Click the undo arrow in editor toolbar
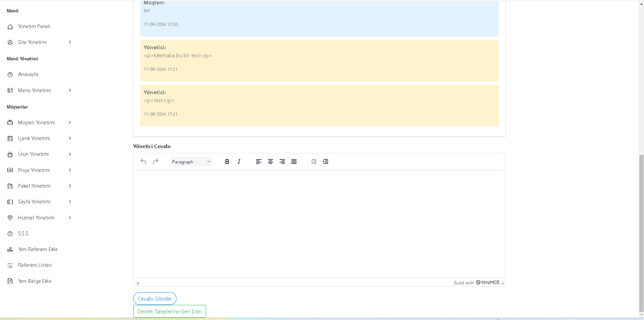 coord(143,162)
